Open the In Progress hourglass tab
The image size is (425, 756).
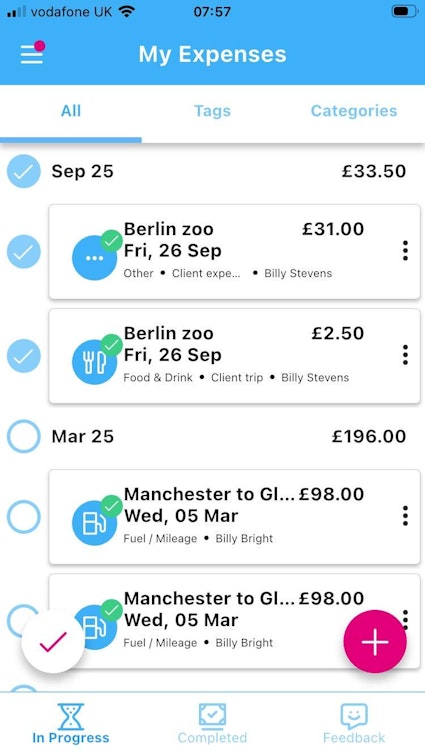[70, 723]
